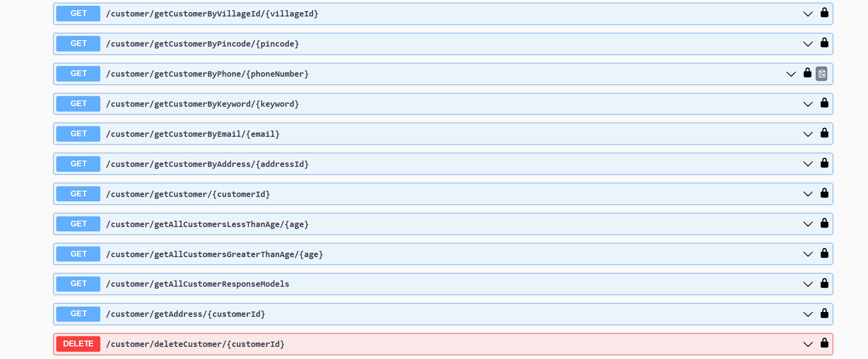Open path /customer/getCustomerByAddress/{addressId}
Viewport: 868px width, 359px height.
(x=207, y=164)
